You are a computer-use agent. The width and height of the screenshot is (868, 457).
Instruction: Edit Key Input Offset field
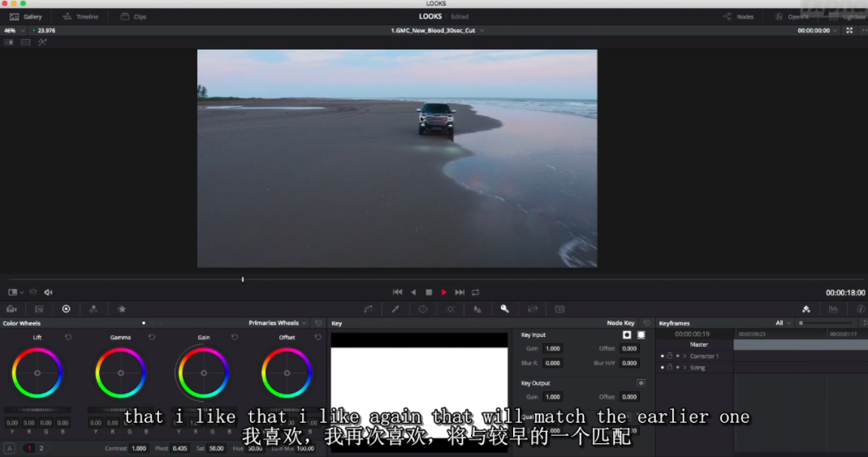tap(628, 348)
